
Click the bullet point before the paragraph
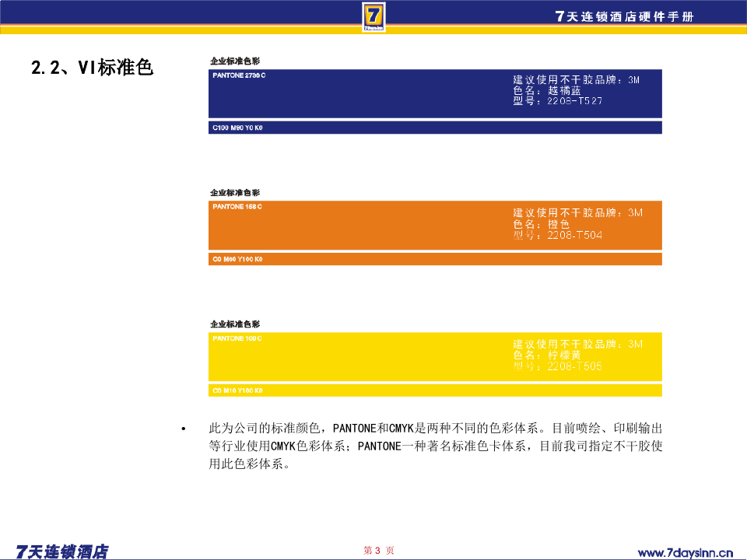(x=182, y=427)
